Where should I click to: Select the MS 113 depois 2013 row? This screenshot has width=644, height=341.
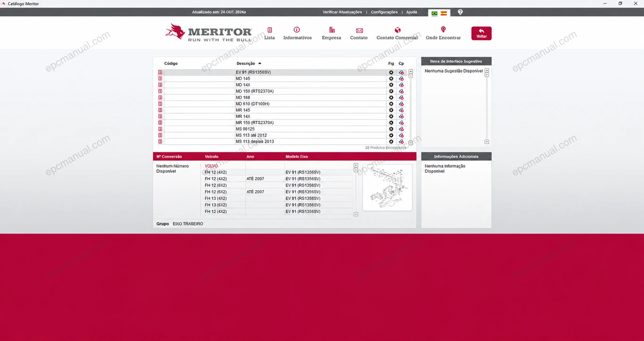click(x=282, y=141)
